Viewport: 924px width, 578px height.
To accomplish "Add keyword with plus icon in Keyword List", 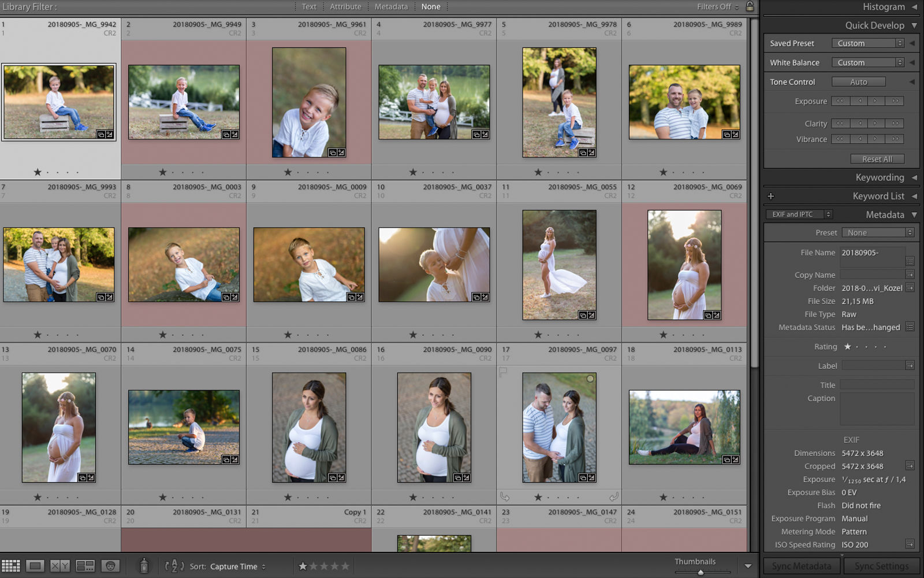I will tap(770, 196).
